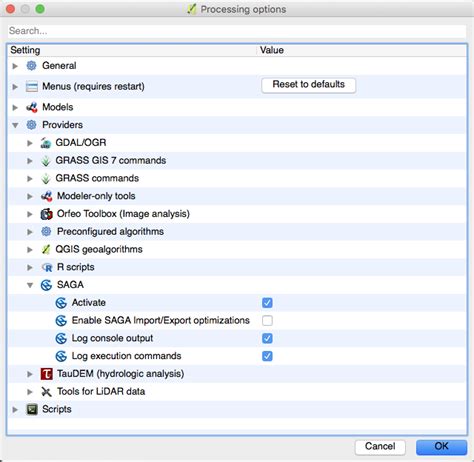This screenshot has height=462, width=474.
Task: Click the GDAL/OGR provider icon
Action: (46, 143)
